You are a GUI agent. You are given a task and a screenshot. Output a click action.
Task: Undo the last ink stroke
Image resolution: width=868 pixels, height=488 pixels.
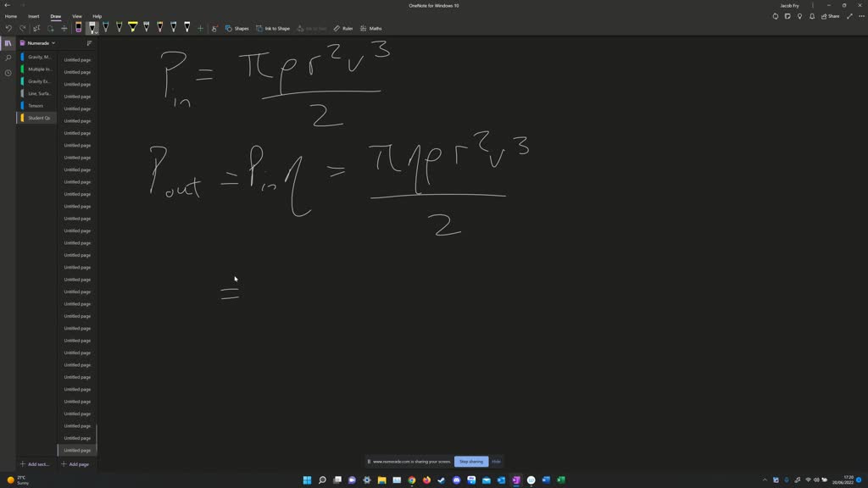[x=8, y=28]
